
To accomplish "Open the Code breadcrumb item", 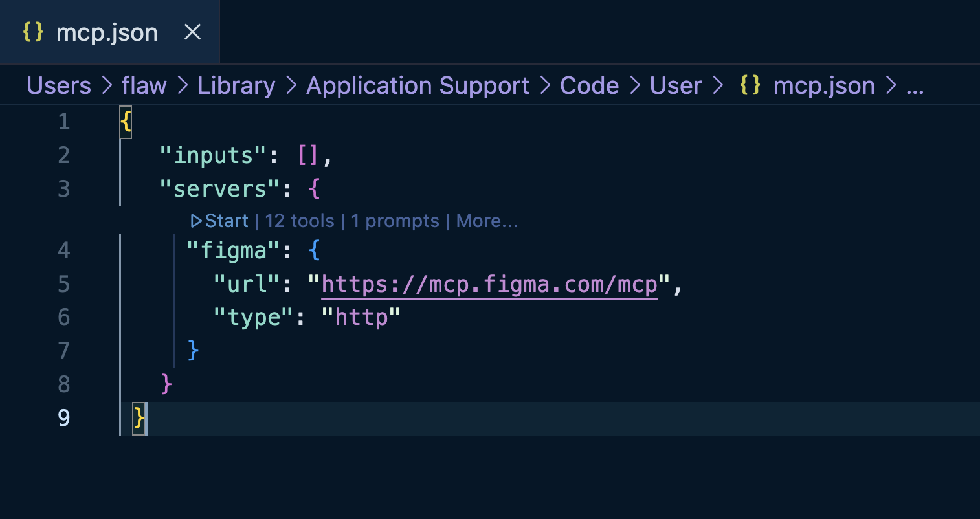I will (x=588, y=85).
